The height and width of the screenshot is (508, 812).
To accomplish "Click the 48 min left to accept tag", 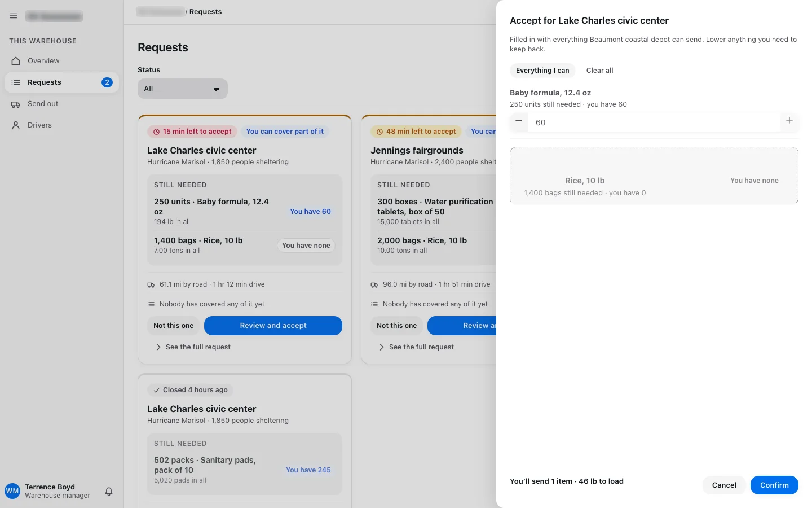I will click(x=416, y=132).
